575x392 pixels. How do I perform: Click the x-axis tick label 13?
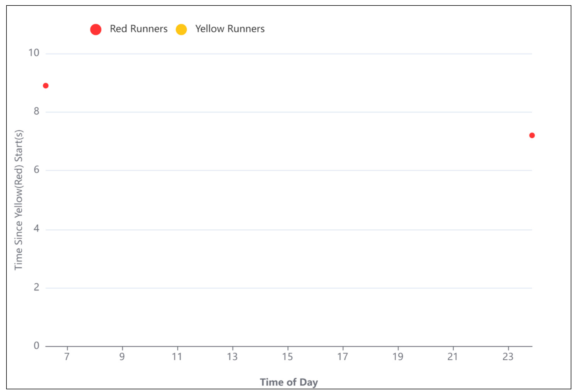233,357
